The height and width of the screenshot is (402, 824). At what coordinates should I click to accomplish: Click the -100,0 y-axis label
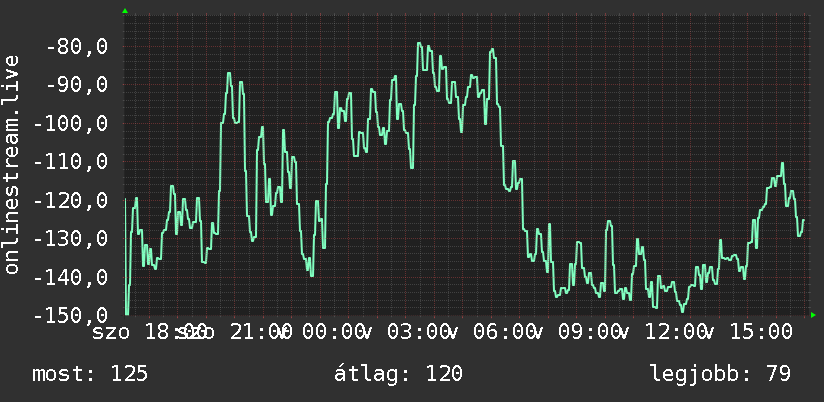pyautogui.click(x=71, y=124)
